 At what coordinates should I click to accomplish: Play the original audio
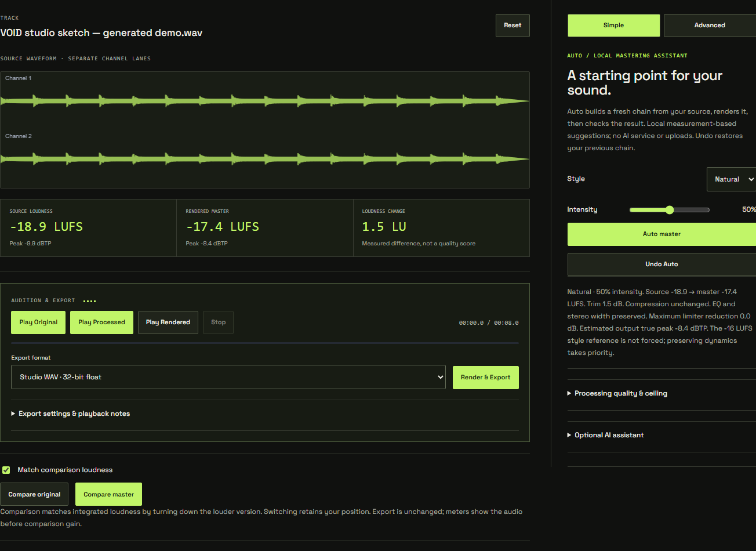(38, 322)
